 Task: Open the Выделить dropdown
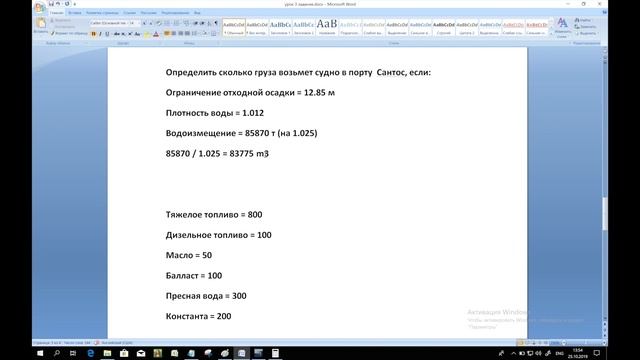(586, 33)
